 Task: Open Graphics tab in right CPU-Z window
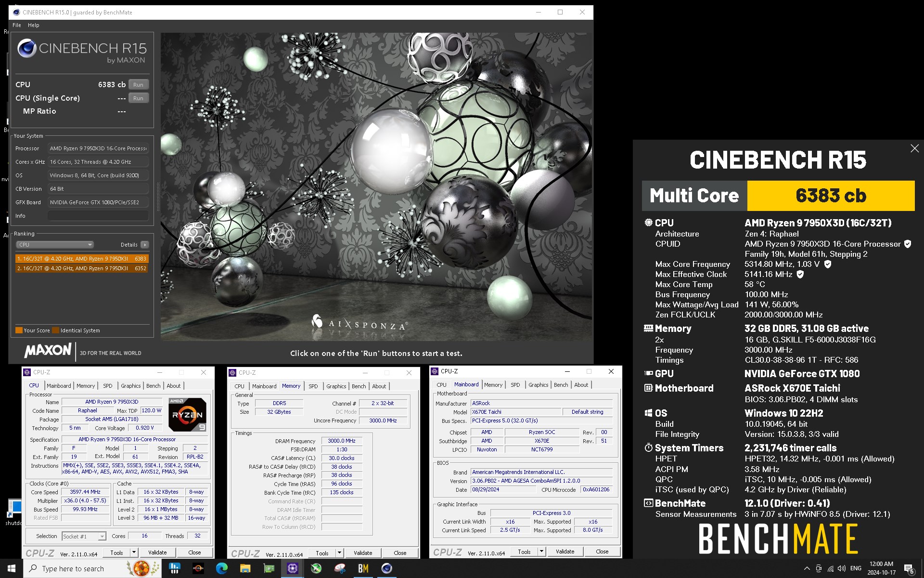[x=538, y=385]
